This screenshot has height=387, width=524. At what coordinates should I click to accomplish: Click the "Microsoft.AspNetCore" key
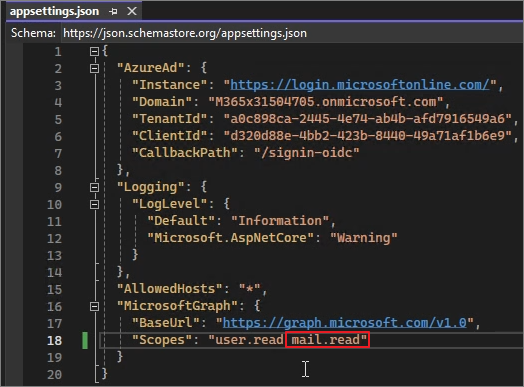[x=231, y=238]
